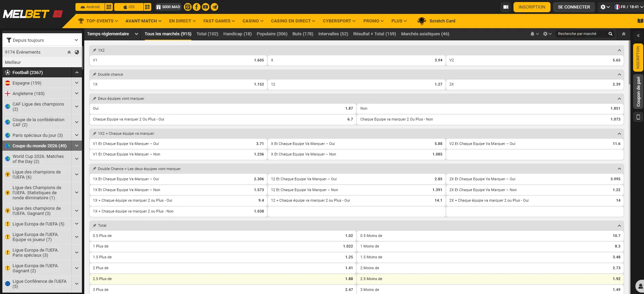Open Ligue des champions de l'UEFA (6)
This screenshot has height=294, width=644.
[37, 174]
